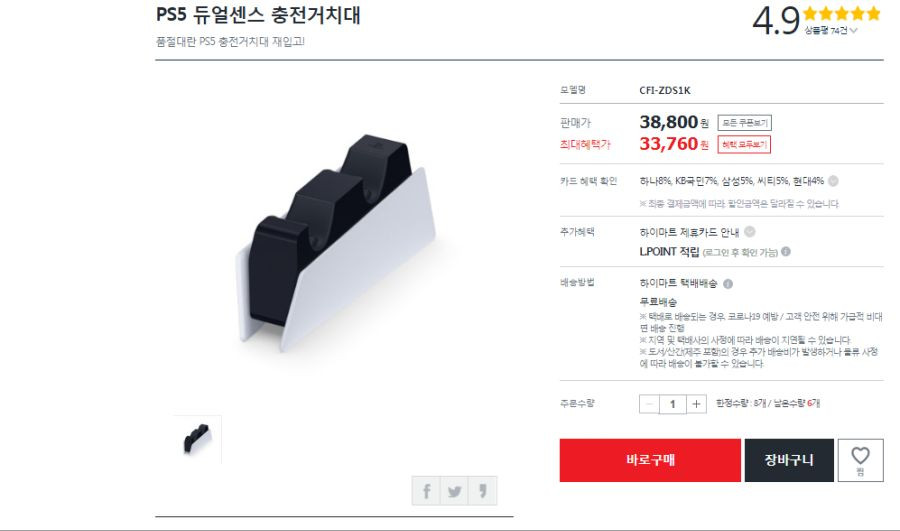Open 모든 쿠폰보기 coupon button
Image resolution: width=900 pixels, height=531 pixels.
(x=744, y=123)
